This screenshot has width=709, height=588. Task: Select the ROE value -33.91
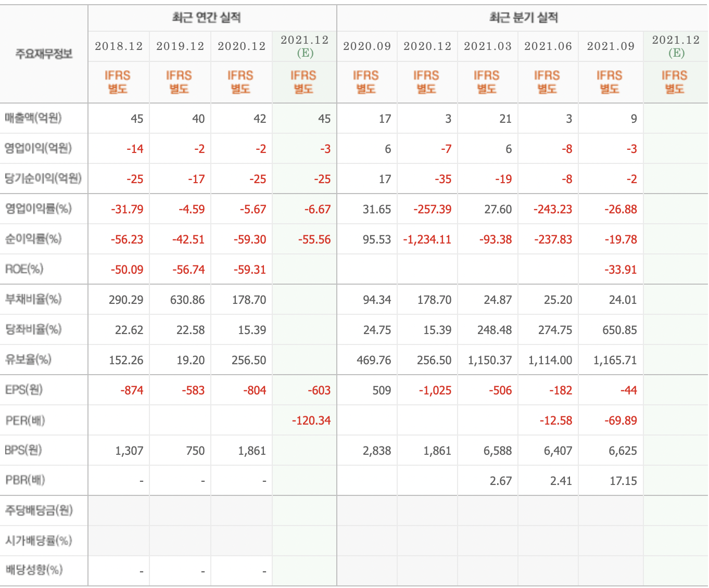click(621, 270)
